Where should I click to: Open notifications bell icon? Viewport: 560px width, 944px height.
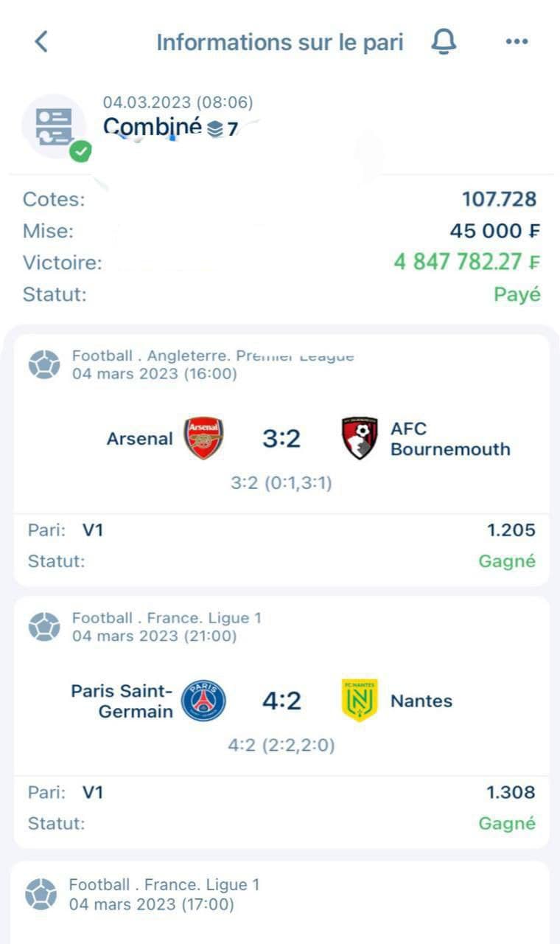coord(444,42)
